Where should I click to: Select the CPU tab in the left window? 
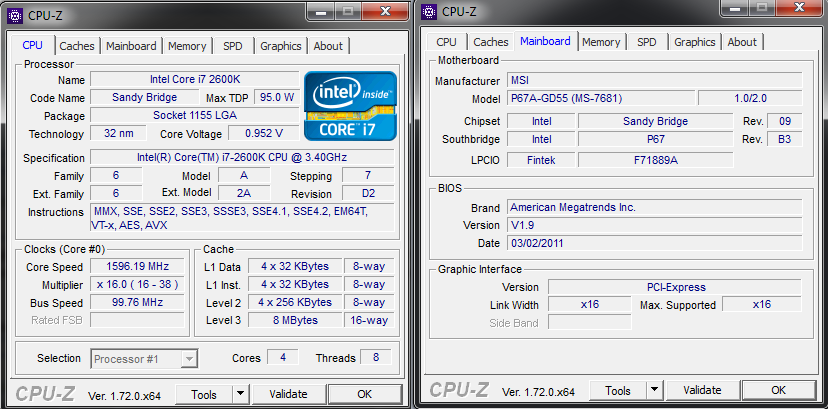pyautogui.click(x=32, y=45)
